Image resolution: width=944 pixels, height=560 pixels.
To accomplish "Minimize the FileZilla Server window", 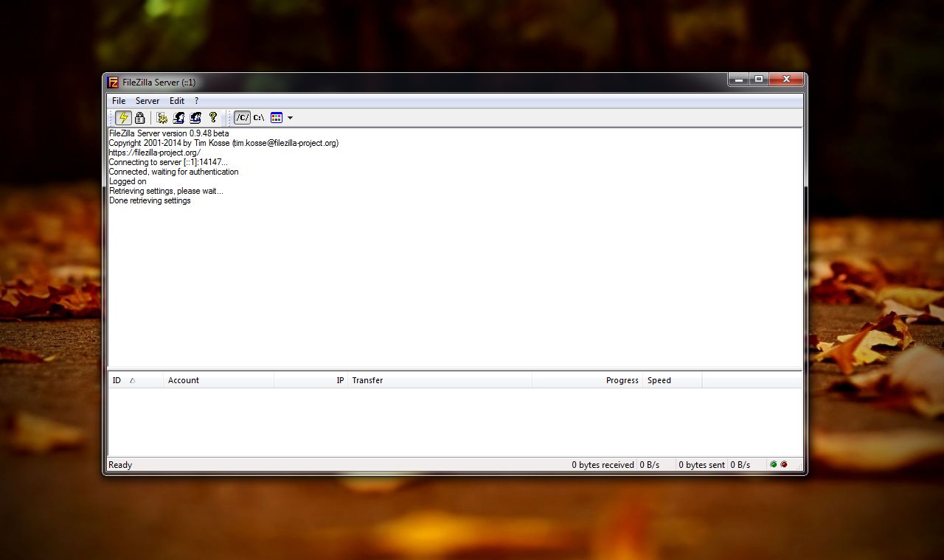I will 738,80.
